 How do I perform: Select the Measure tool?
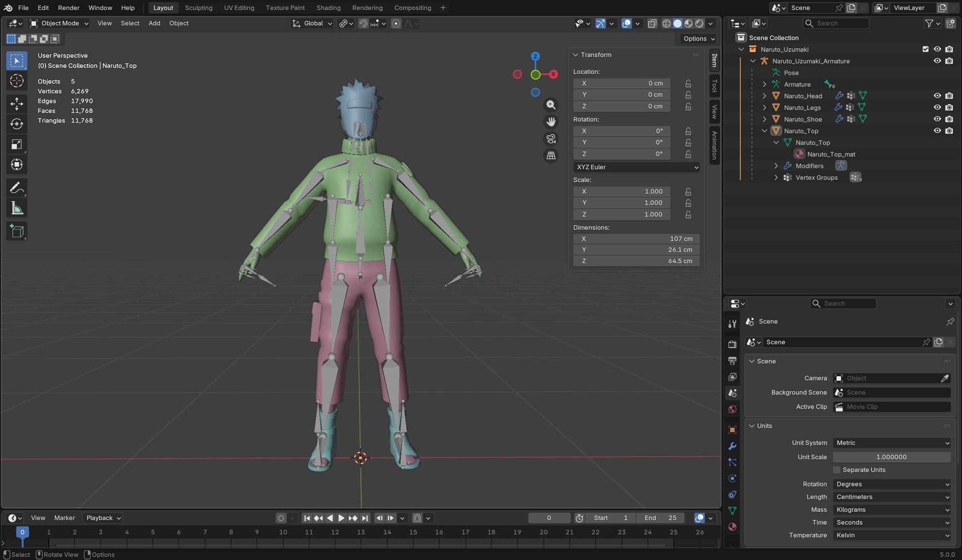pos(17,208)
